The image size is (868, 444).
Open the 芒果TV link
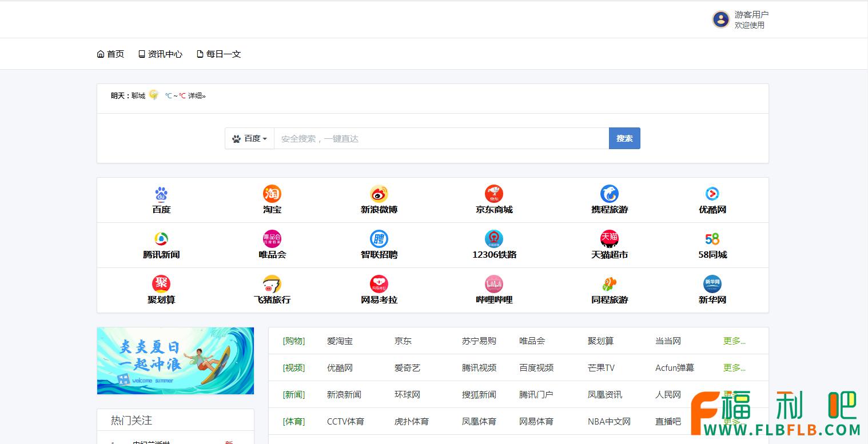point(601,368)
